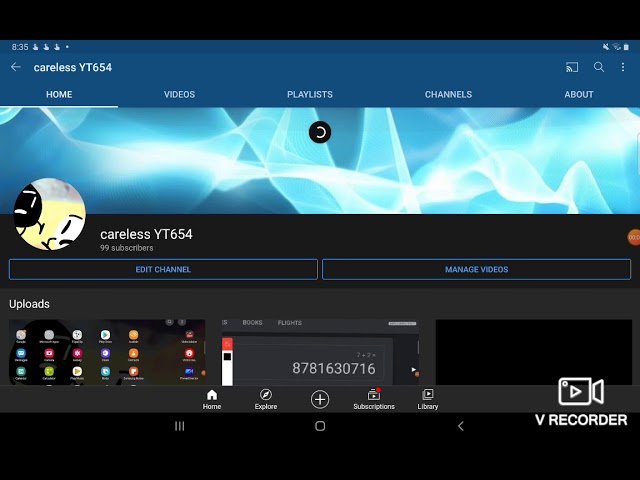Open Library in bottom navigation
Viewport: 640px width, 480px height.
(428, 400)
